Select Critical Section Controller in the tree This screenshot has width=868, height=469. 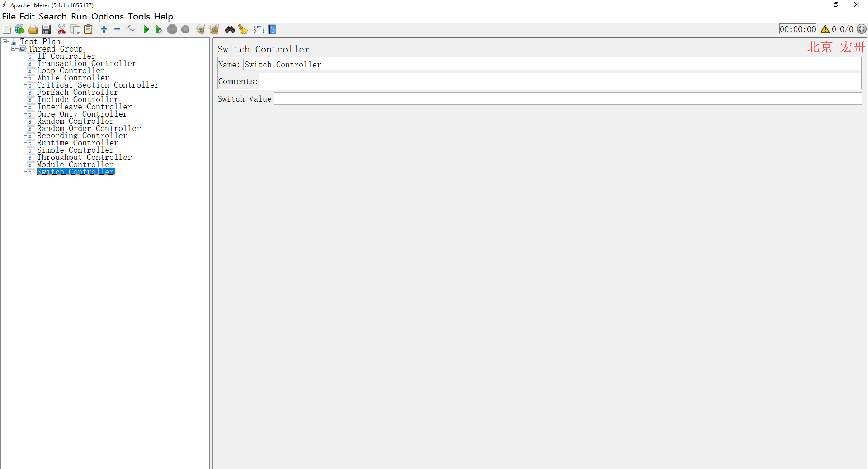[x=98, y=85]
